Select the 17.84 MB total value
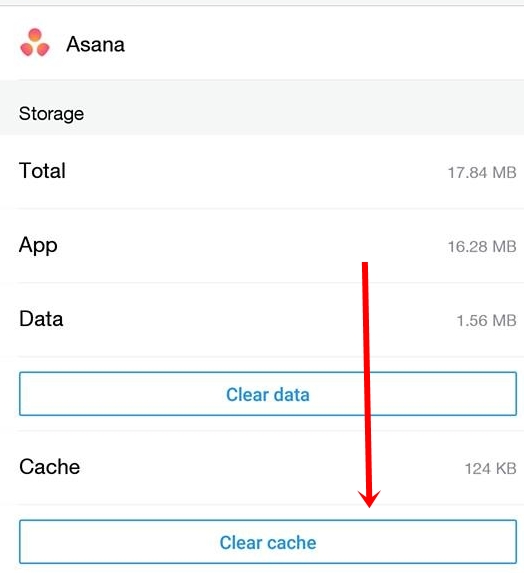 click(x=482, y=172)
